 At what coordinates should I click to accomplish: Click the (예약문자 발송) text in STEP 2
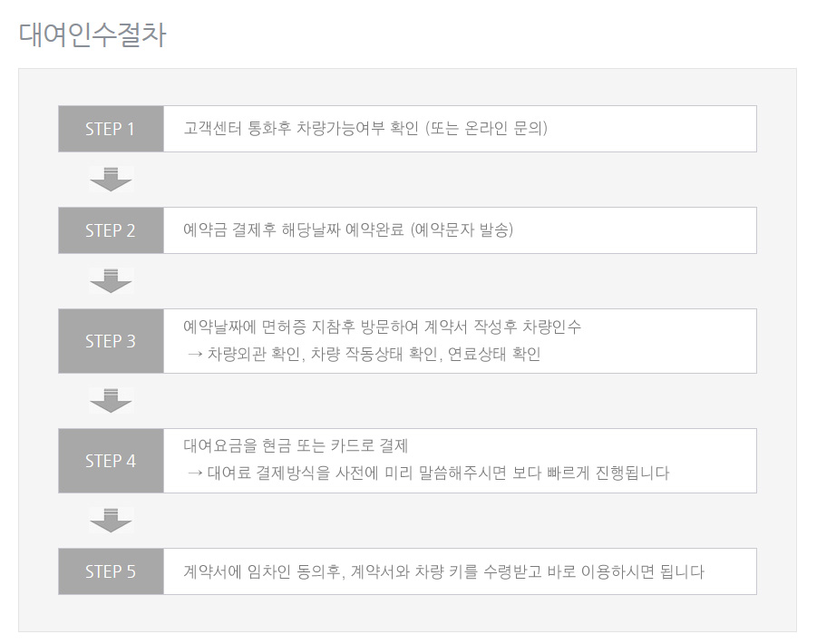pyautogui.click(x=462, y=230)
